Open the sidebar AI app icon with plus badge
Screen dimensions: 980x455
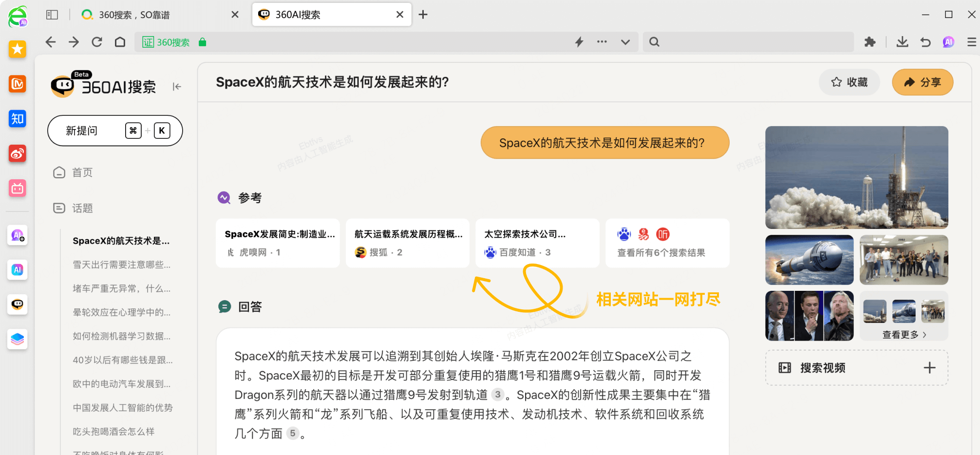(x=18, y=235)
